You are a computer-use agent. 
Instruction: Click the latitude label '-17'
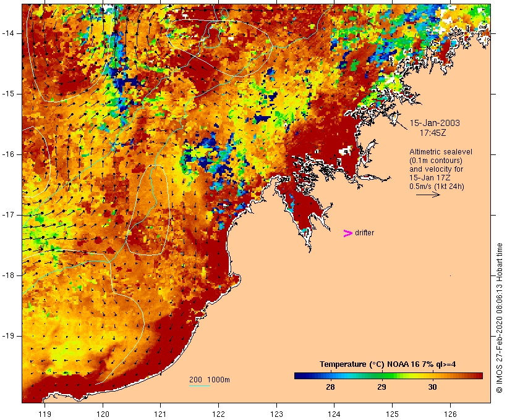pos(8,215)
